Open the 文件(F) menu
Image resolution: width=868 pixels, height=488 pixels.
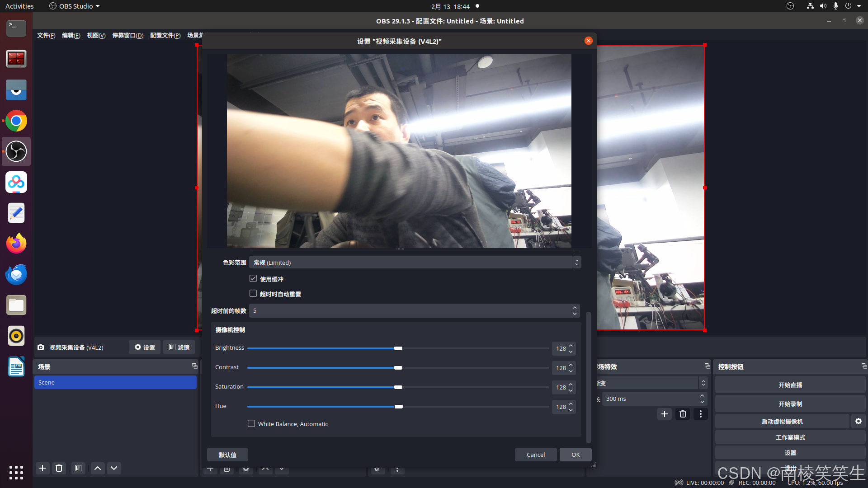(x=46, y=36)
